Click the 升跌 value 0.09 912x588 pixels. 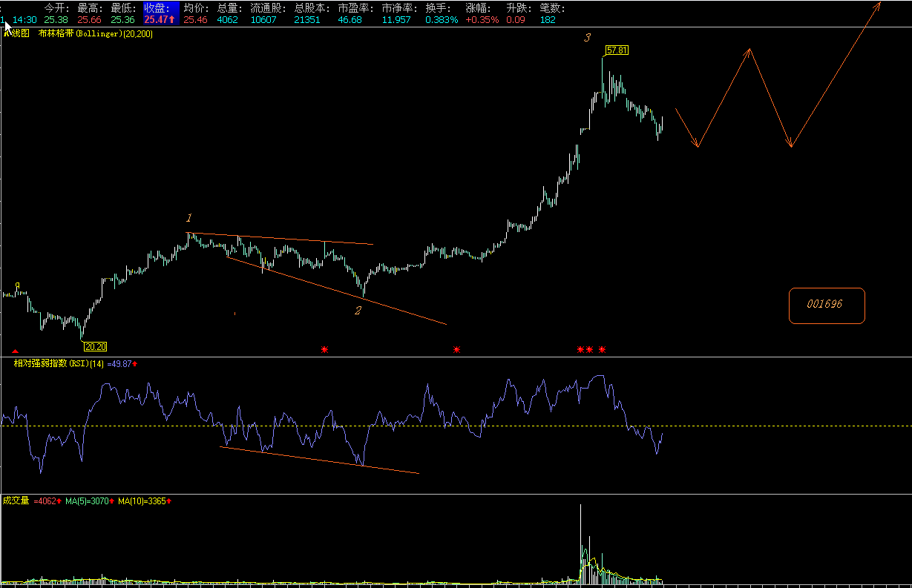(516, 20)
